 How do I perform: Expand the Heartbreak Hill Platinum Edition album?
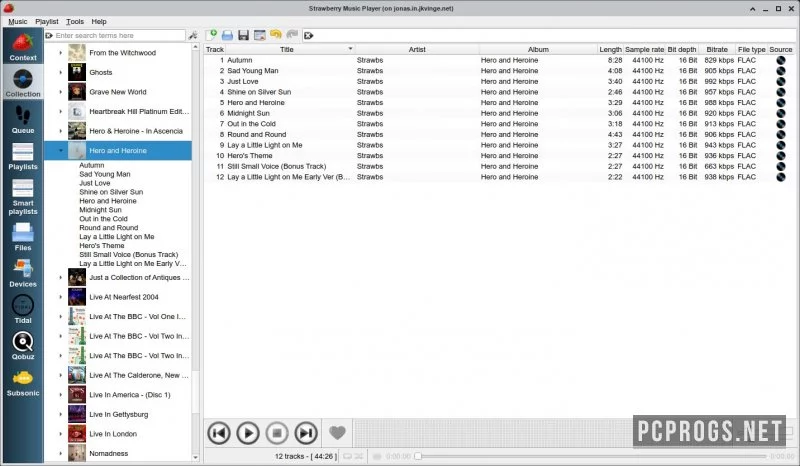pyautogui.click(x=61, y=111)
